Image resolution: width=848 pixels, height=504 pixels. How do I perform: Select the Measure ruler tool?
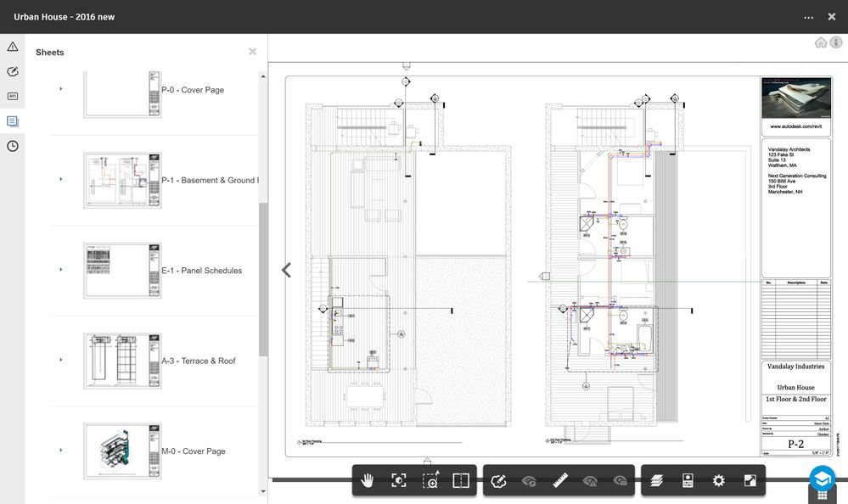pos(559,480)
